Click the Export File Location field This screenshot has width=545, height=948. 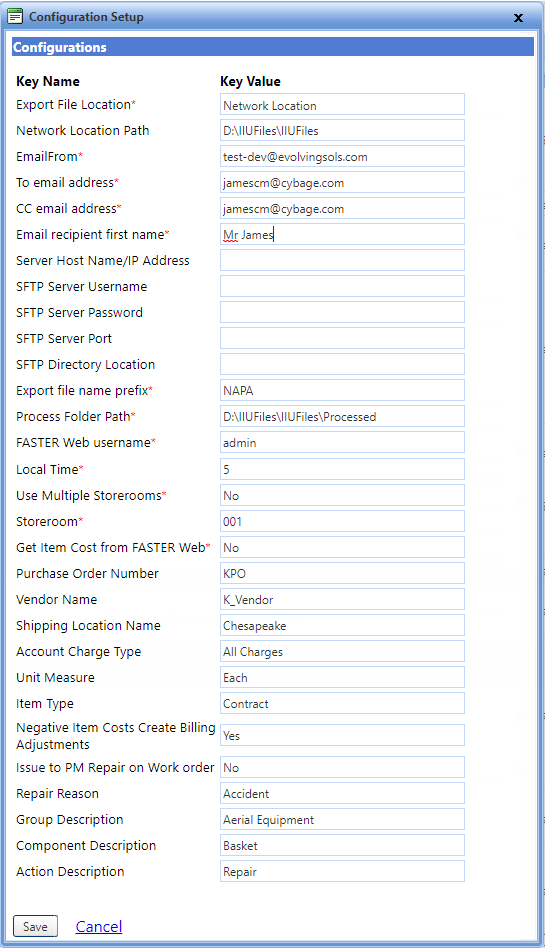click(x=342, y=104)
